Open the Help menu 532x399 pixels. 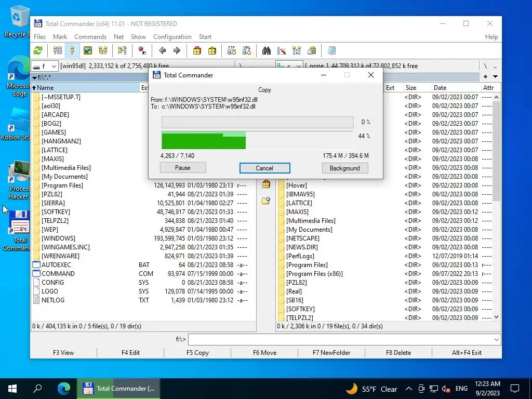491,37
